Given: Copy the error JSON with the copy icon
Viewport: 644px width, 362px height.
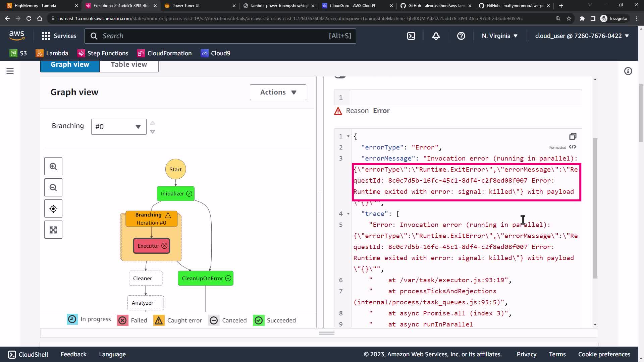Looking at the screenshot, I should (573, 136).
